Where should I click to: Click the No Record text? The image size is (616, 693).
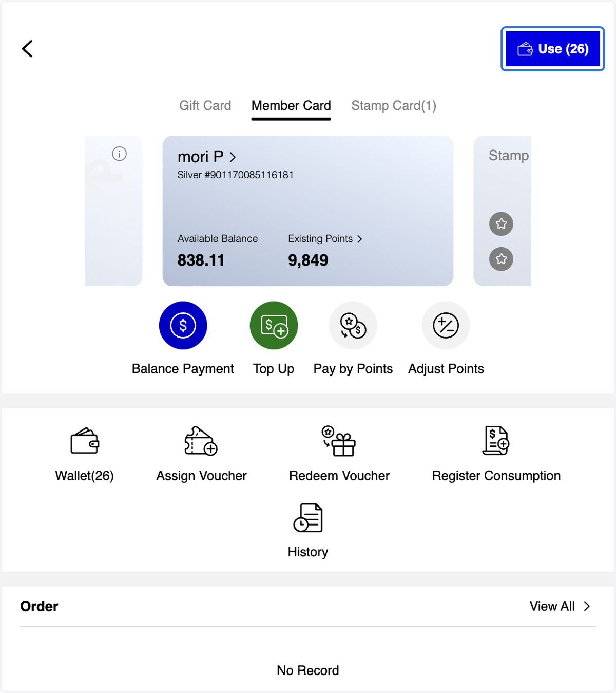[308, 670]
